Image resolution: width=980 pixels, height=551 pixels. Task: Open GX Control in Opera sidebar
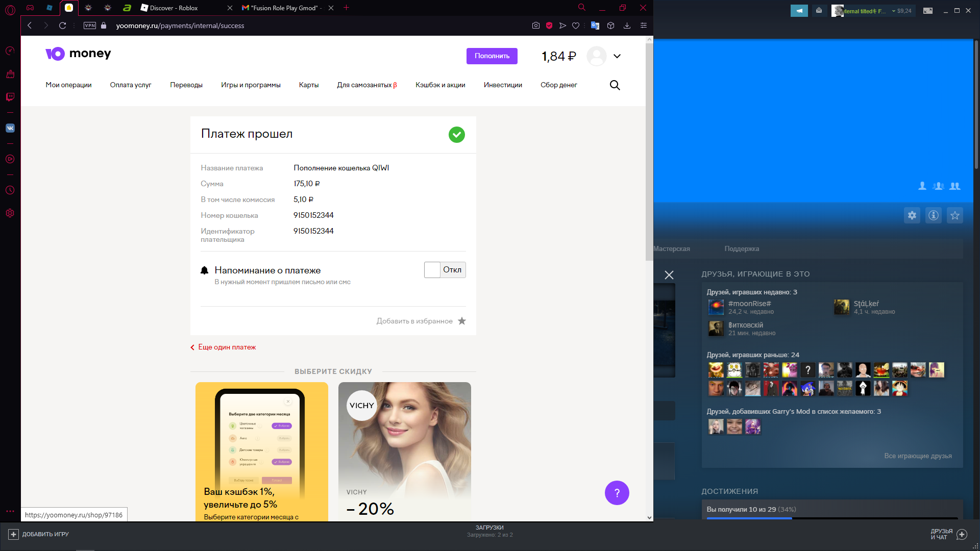coord(10,51)
